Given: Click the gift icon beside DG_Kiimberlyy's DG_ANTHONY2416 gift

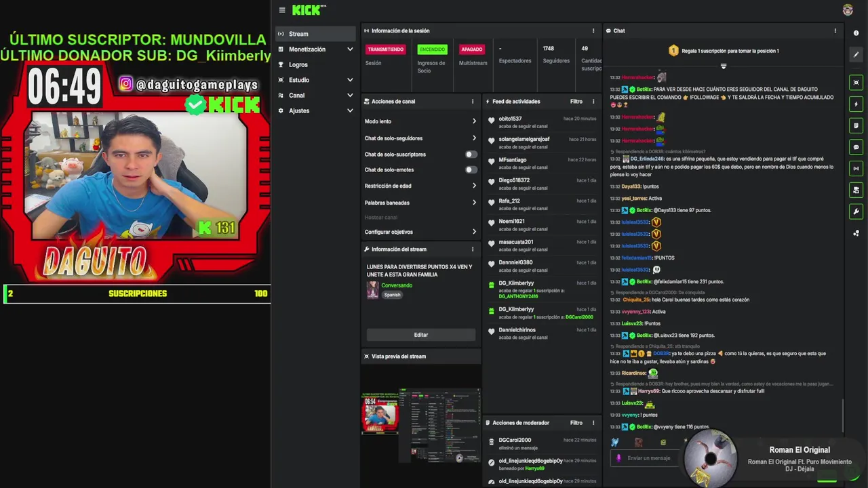Looking at the screenshot, I should pyautogui.click(x=492, y=285).
